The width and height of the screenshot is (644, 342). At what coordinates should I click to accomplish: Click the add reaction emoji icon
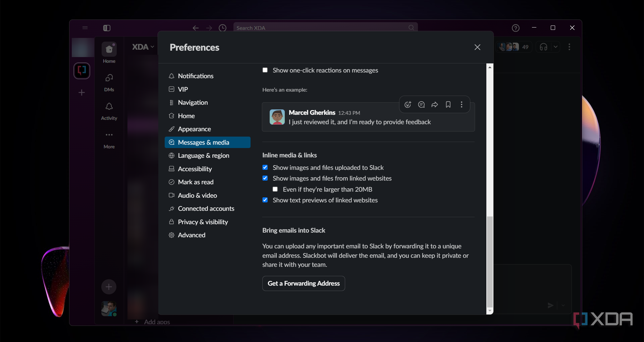(x=408, y=105)
